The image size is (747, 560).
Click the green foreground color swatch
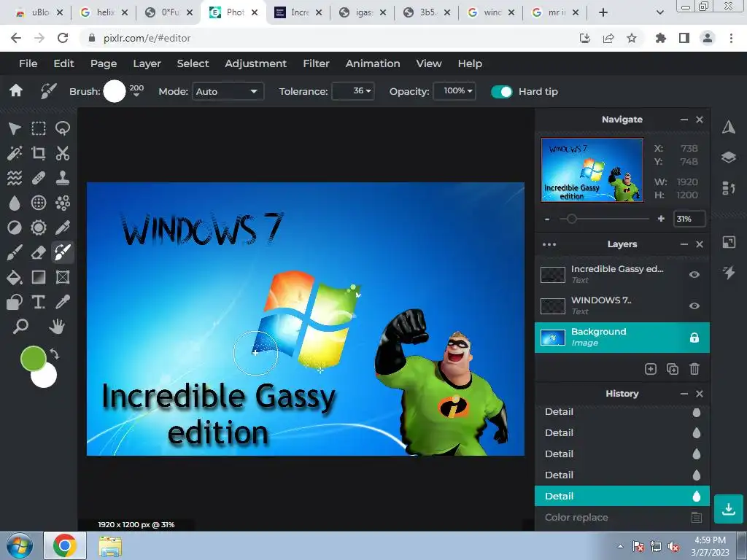33,358
